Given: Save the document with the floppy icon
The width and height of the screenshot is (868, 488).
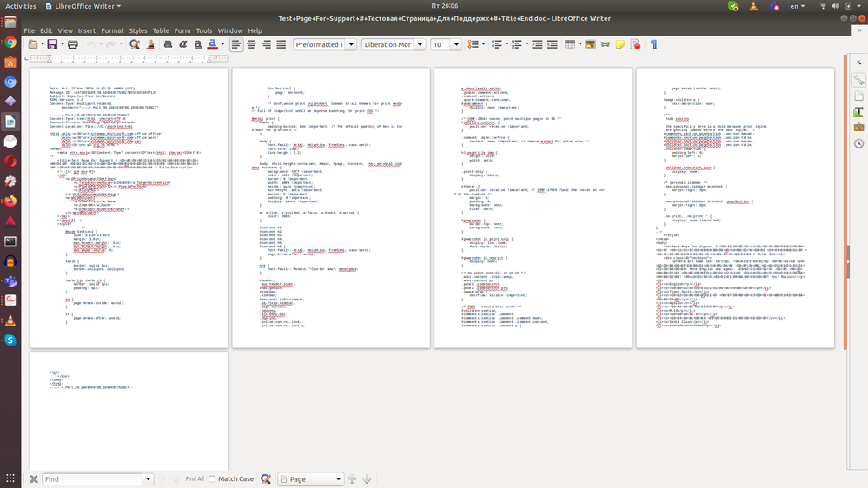Looking at the screenshot, I should pyautogui.click(x=52, y=44).
